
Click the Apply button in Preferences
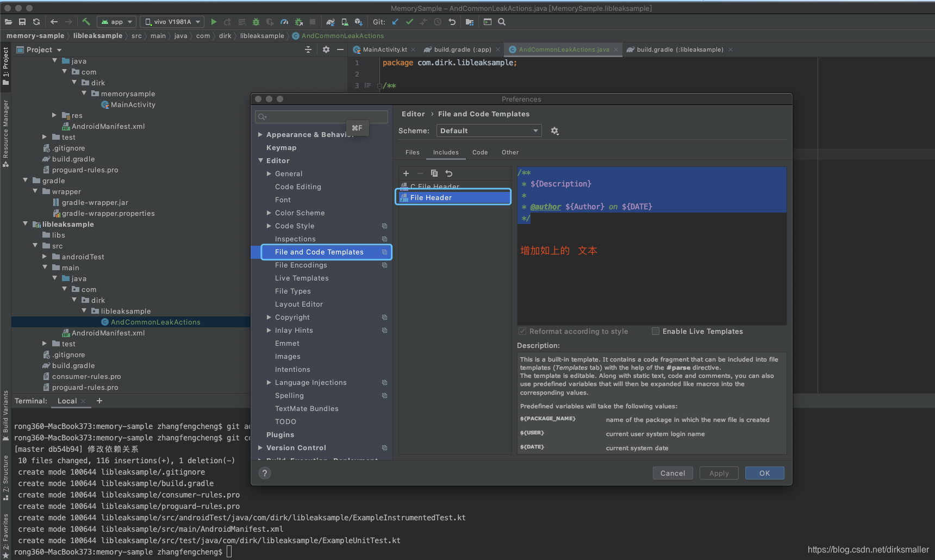click(x=719, y=473)
